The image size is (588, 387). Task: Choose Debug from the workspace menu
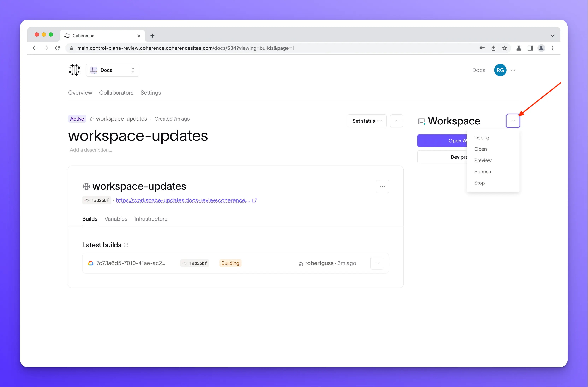[481, 138]
